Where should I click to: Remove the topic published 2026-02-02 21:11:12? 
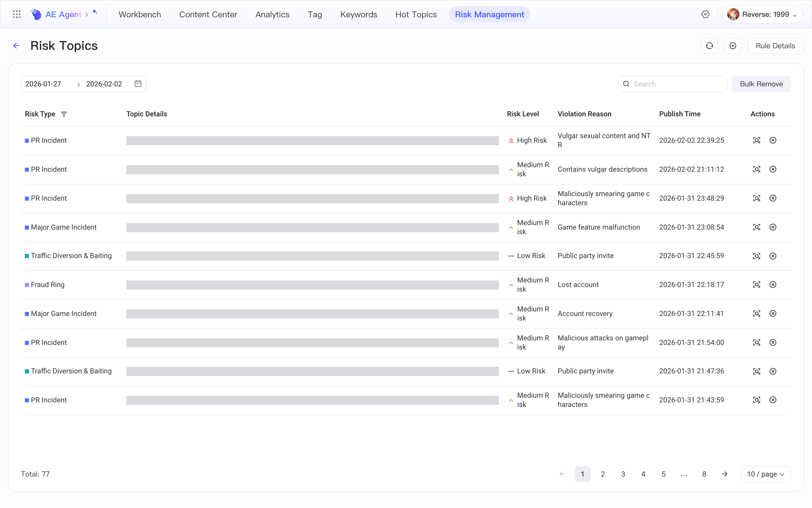click(x=773, y=169)
